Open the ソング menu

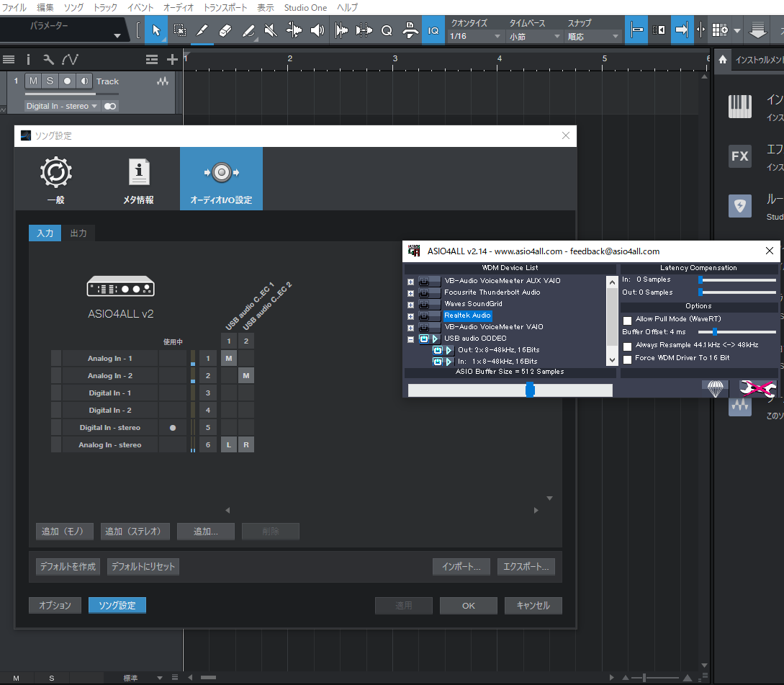coord(73,7)
